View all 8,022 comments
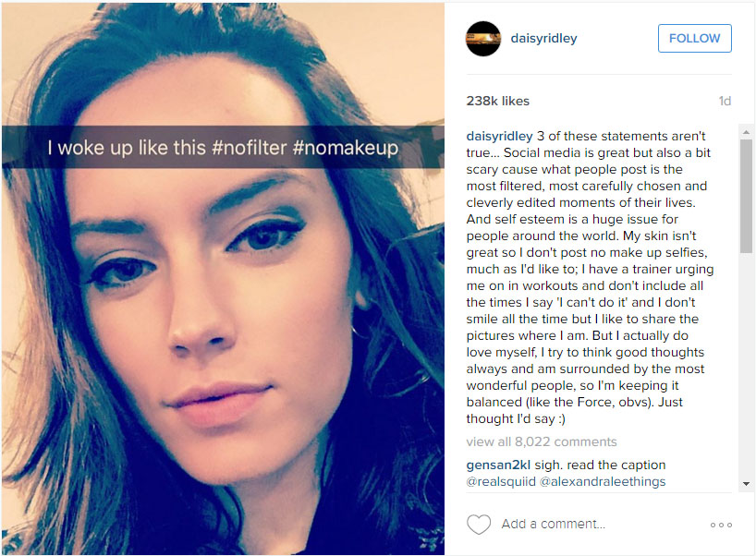Image resolution: width=756 pixels, height=556 pixels. (x=541, y=441)
